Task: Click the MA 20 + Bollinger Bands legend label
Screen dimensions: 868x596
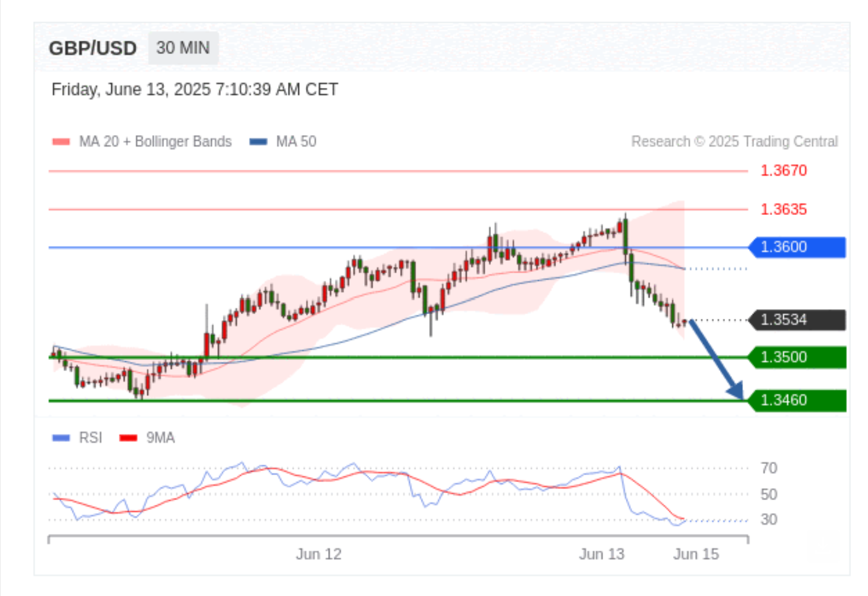Action: click(155, 142)
